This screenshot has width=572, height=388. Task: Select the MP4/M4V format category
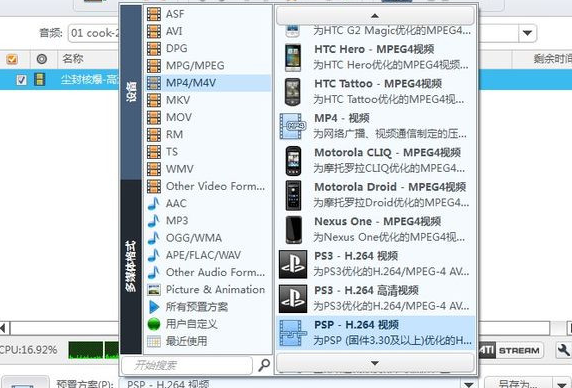pyautogui.click(x=208, y=83)
